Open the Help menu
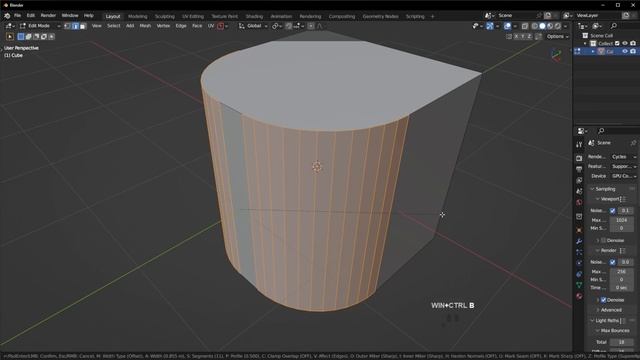Viewport: 640px width, 360px height. (x=89, y=16)
